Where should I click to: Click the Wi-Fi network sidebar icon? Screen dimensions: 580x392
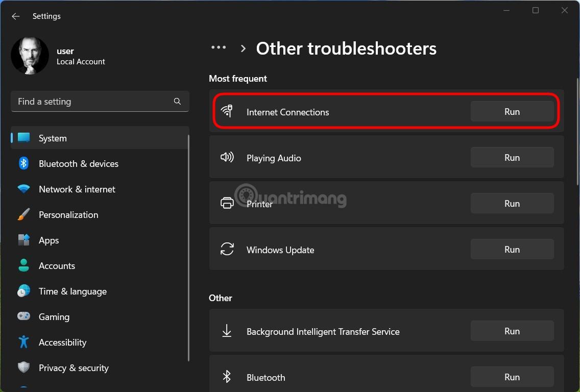click(x=23, y=189)
